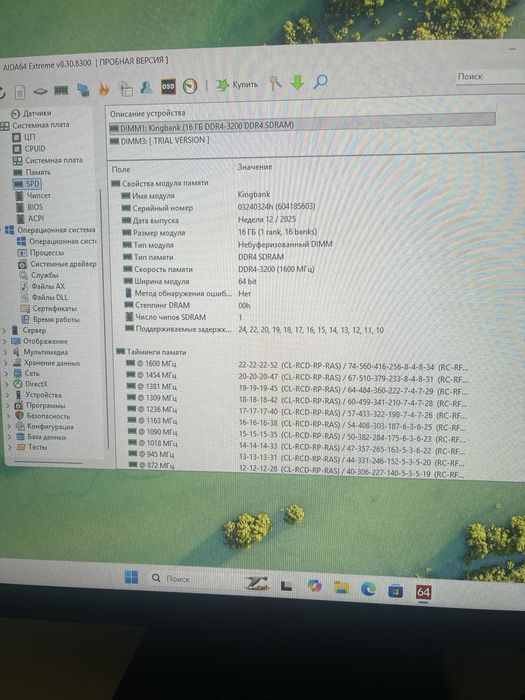This screenshot has height=700, width=525.
Task: Click the navigation tree vertical scrollbar
Action: (104, 319)
